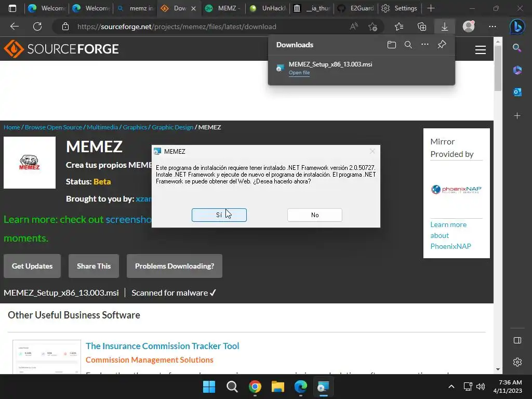This screenshot has width=532, height=399.
Task: Open the SourceForge hamburger menu
Action: [x=480, y=50]
